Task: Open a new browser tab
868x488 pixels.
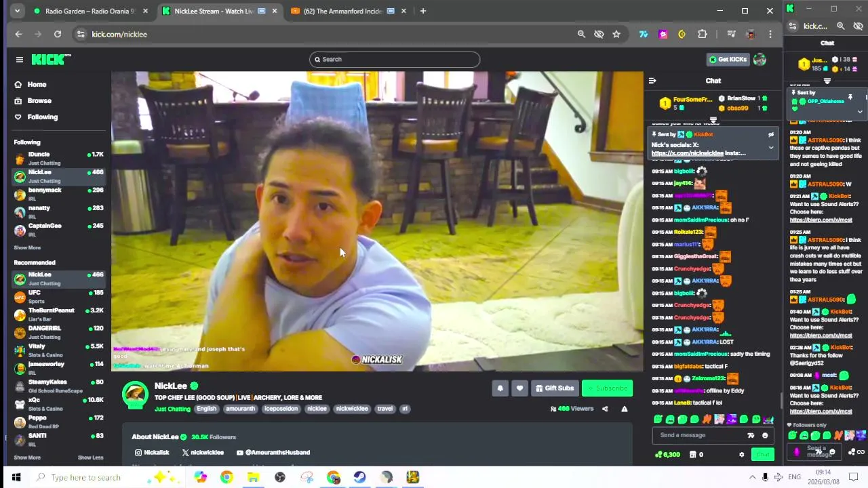Action: pyautogui.click(x=422, y=11)
